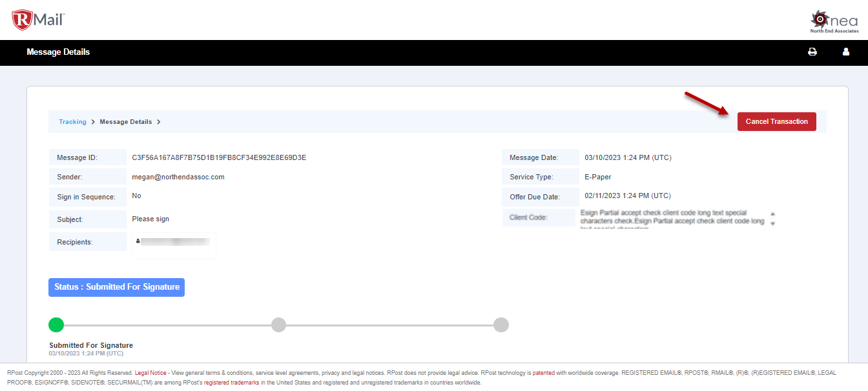Go back to Tracking via breadcrumb
The image size is (868, 391).
pos(72,122)
